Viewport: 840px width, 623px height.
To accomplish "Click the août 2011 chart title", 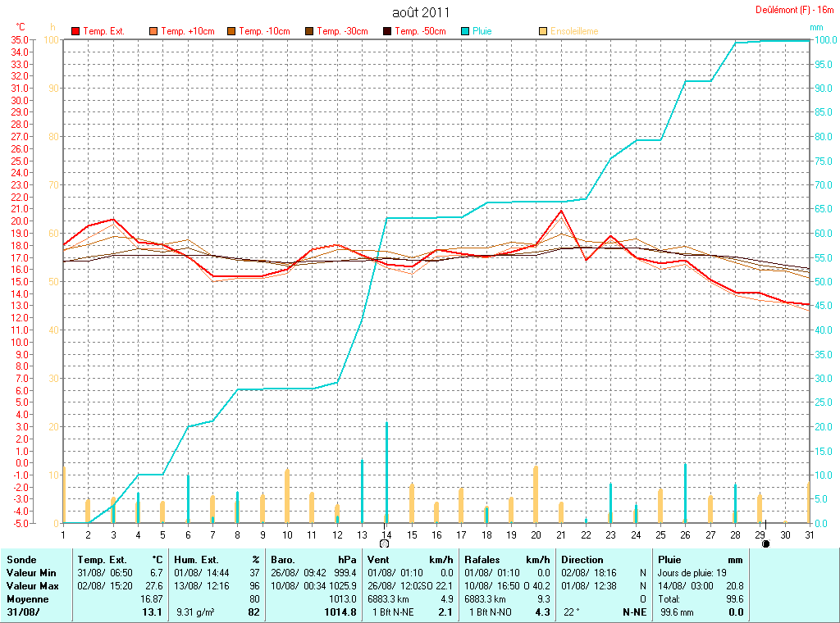I will (x=421, y=11).
